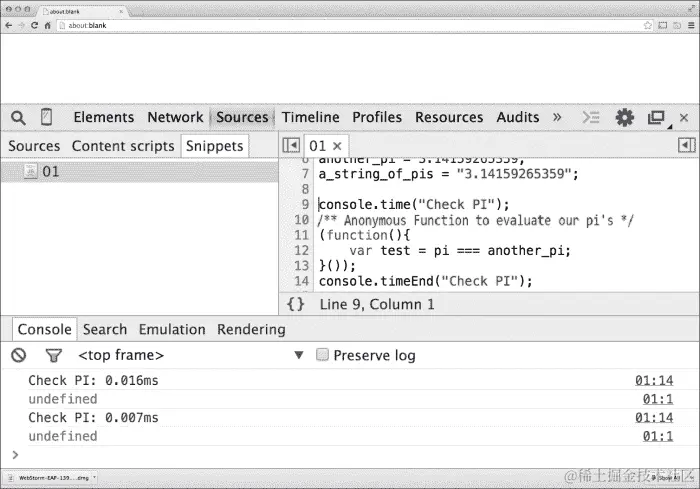Click the browser back arrow
700x489 pixels.
point(8,25)
